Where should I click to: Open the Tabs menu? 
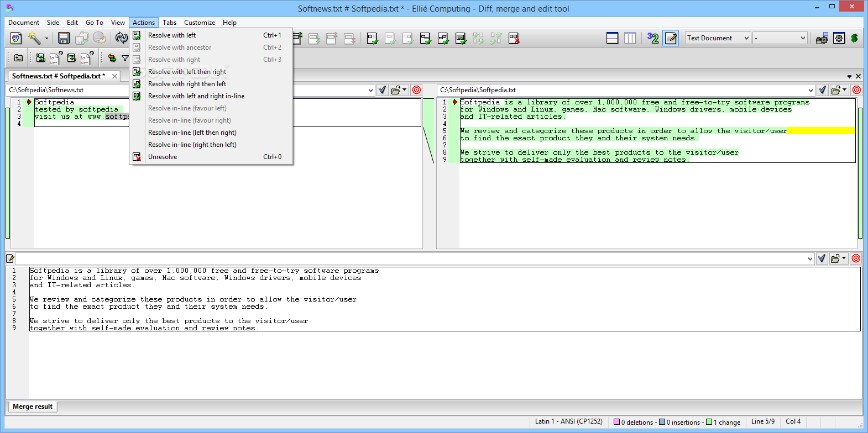169,23
